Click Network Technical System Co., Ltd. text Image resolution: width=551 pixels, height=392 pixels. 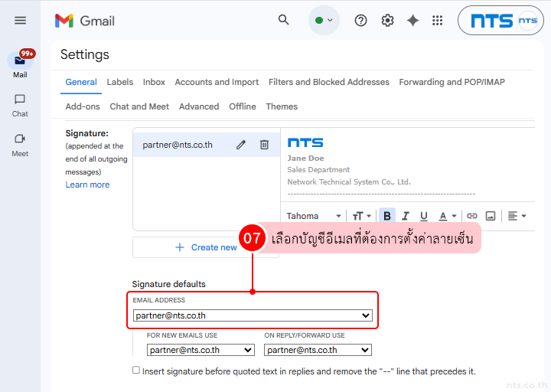point(349,181)
